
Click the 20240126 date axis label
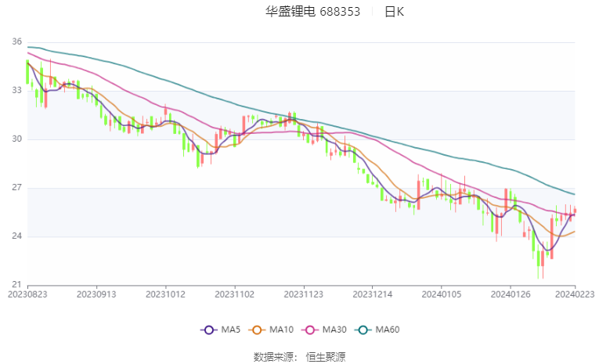pos(511,294)
